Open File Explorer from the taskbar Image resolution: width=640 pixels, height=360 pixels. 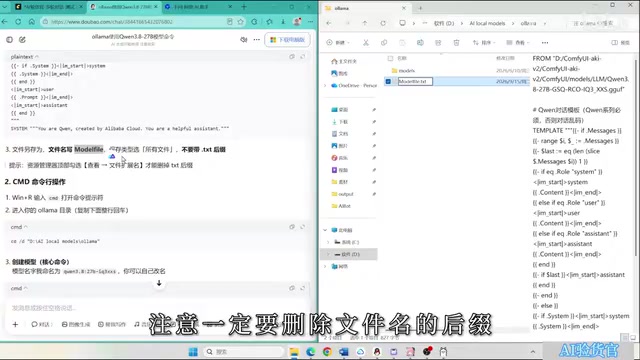click(294, 352)
